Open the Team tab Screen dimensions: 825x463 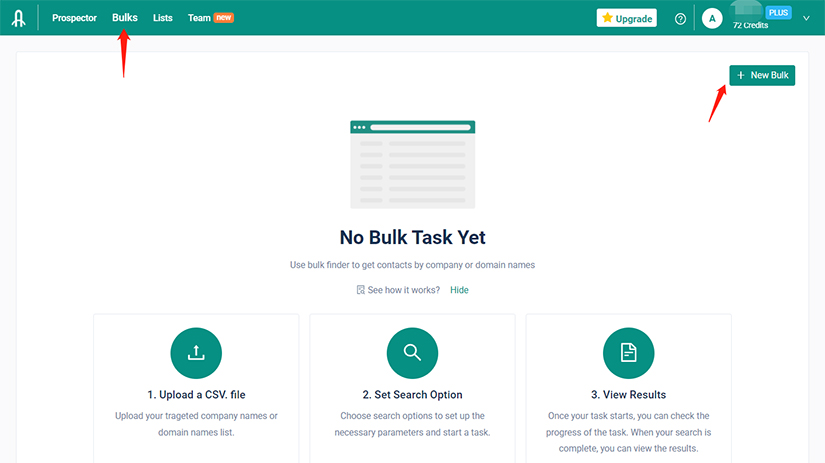click(199, 18)
